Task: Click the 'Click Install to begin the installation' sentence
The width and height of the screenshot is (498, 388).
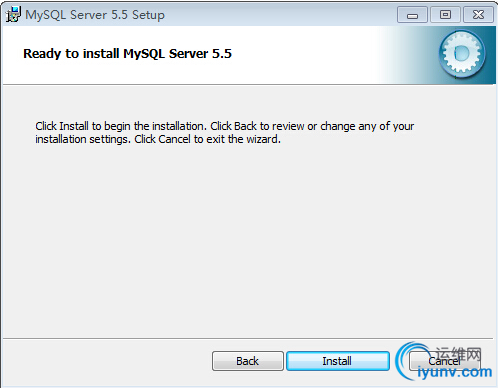Action: 121,126
